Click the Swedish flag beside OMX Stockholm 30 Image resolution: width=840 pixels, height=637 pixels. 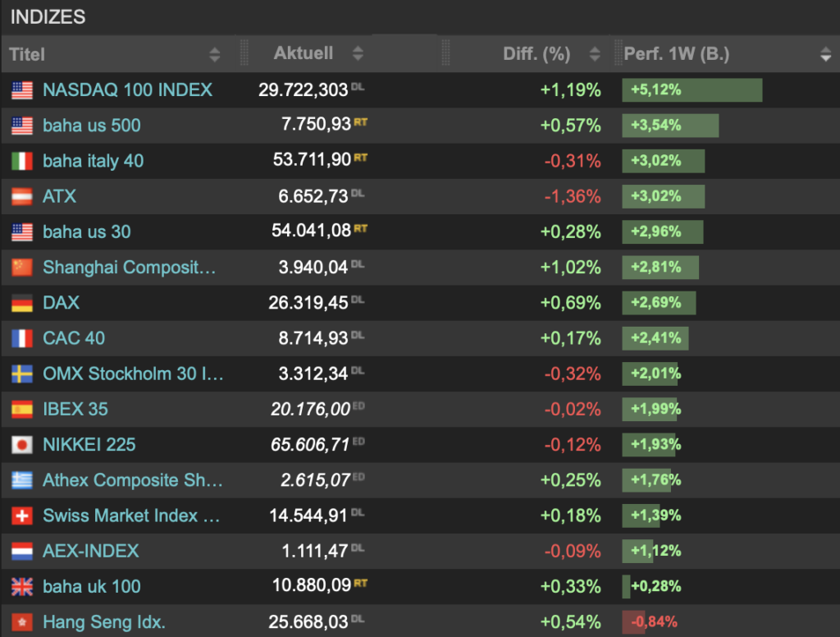22,373
